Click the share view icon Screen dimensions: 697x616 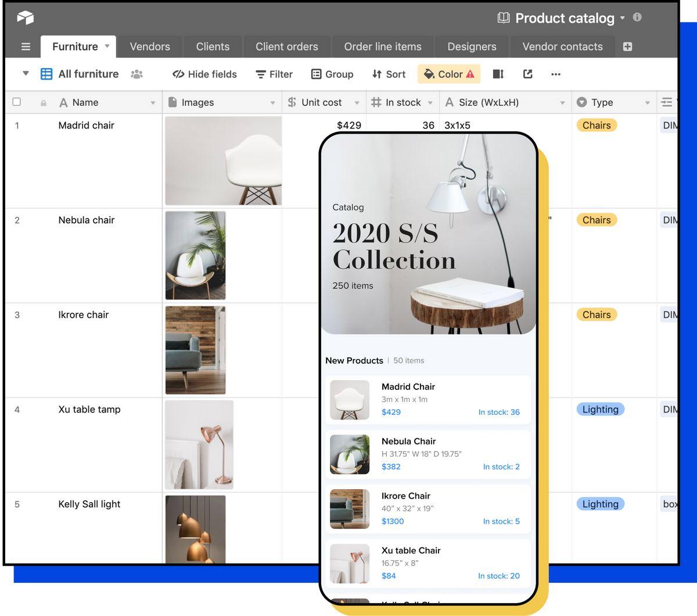527,74
